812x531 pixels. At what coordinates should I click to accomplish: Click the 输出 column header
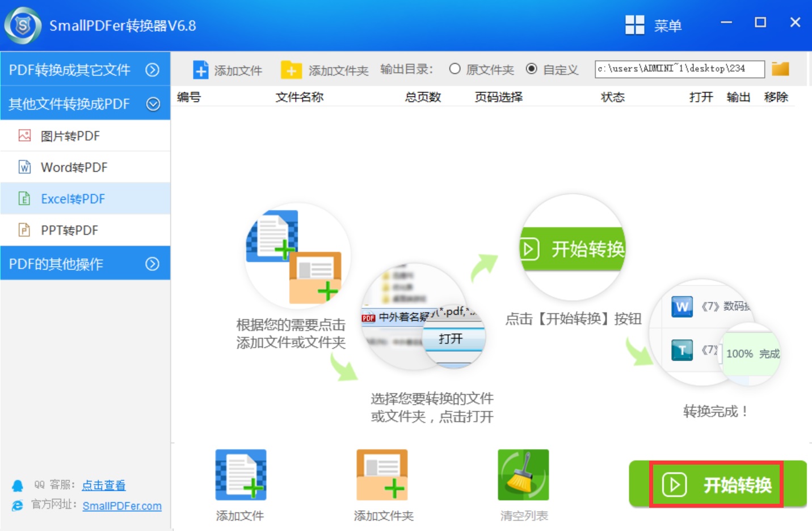(738, 97)
